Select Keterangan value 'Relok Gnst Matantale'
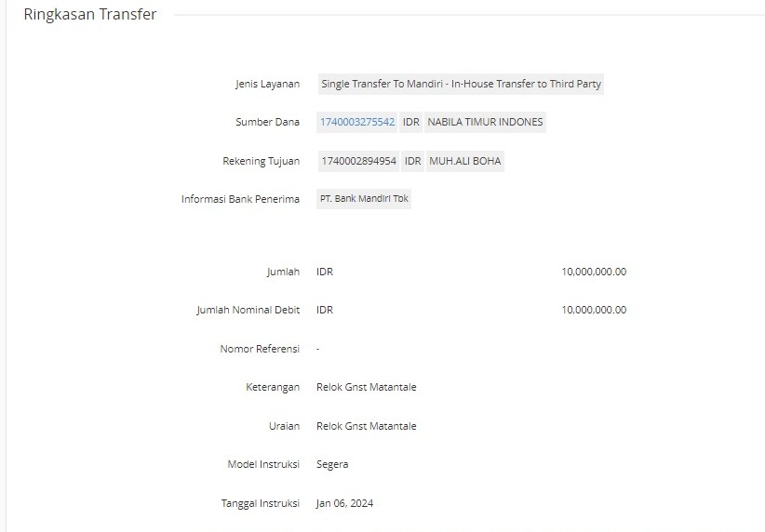 [367, 387]
